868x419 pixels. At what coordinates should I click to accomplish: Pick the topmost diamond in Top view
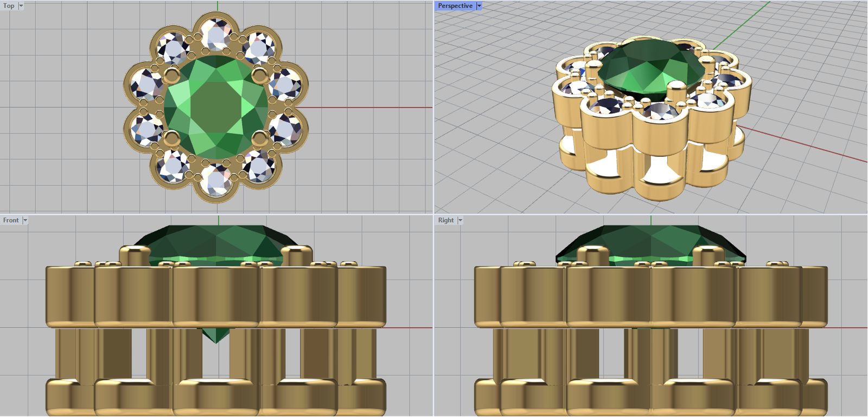click(x=216, y=34)
